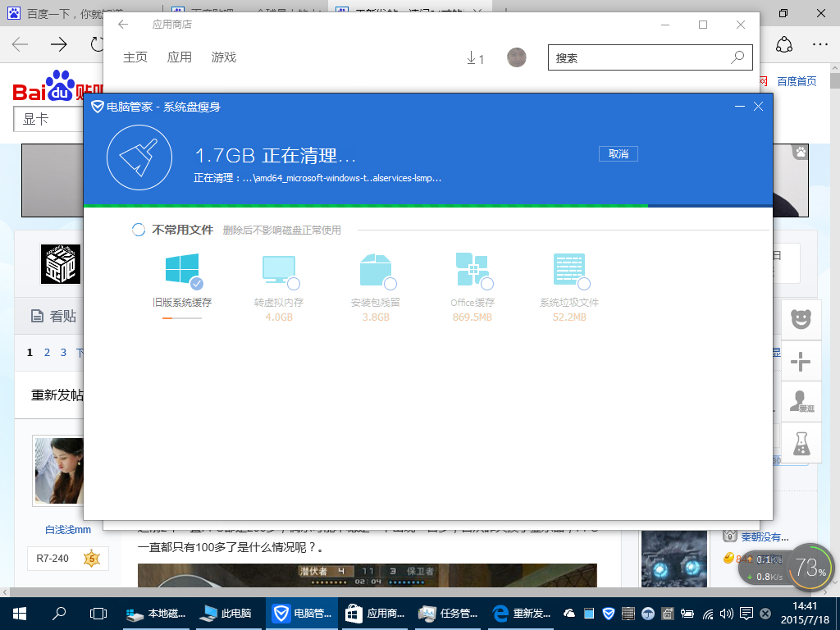Viewport: 840px width, 630px height.
Task: Open the Windows Start menu
Action: click(20, 614)
